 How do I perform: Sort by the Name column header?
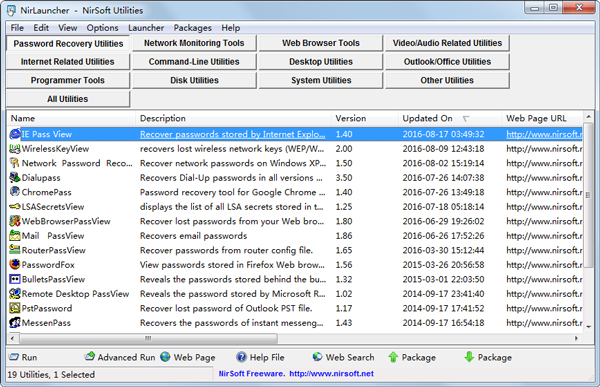point(71,118)
